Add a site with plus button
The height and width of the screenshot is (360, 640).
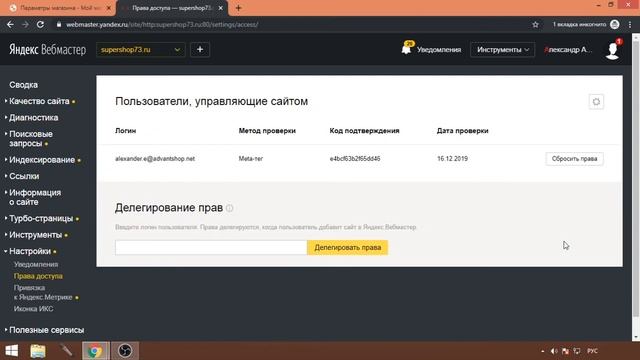(200, 50)
